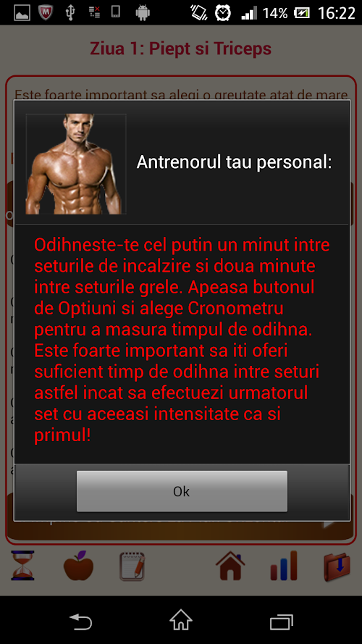Tap the 'Ziua 1: Piept si Triceps' title
This screenshot has height=644, width=362.
(181, 49)
